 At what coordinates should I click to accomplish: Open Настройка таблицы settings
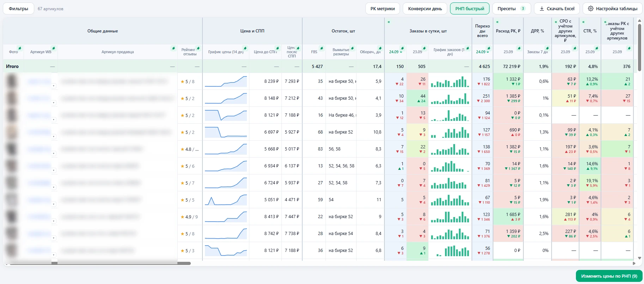pyautogui.click(x=613, y=8)
